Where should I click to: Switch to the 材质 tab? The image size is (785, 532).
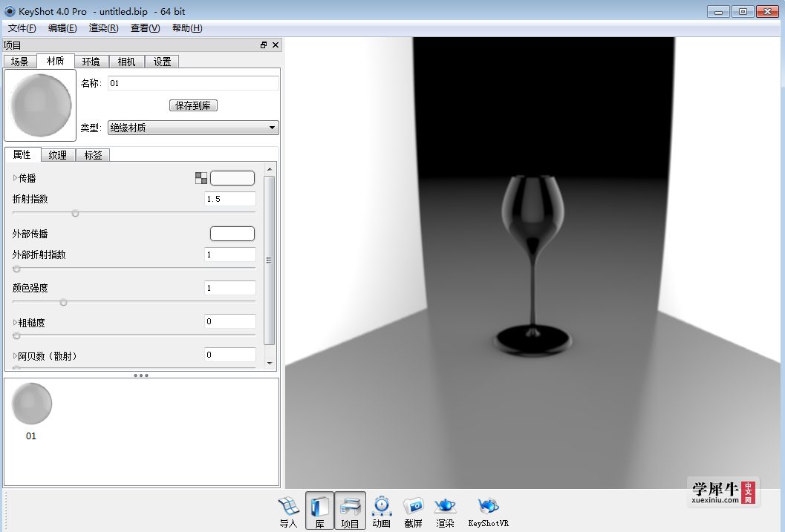[x=56, y=61]
